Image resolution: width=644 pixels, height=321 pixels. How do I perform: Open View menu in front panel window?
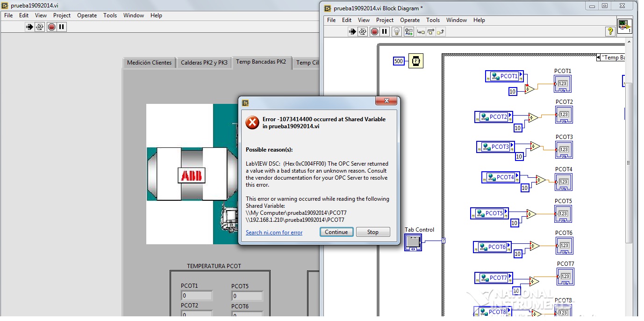(x=41, y=15)
